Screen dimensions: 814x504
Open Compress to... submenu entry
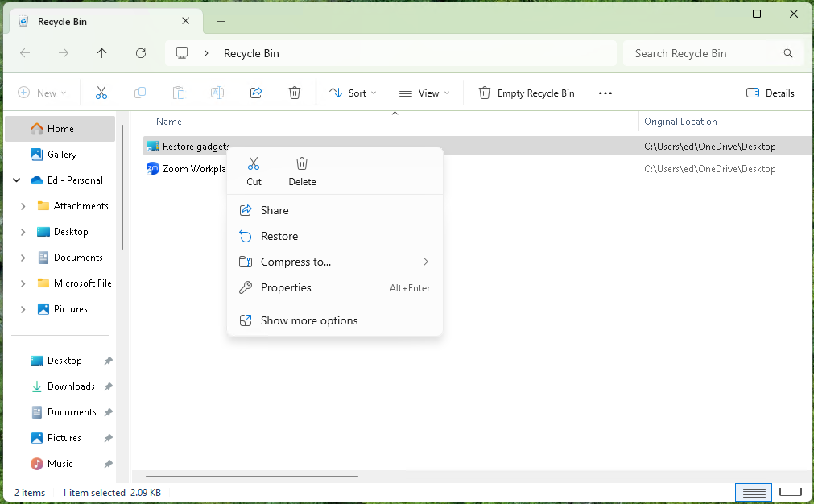point(335,262)
